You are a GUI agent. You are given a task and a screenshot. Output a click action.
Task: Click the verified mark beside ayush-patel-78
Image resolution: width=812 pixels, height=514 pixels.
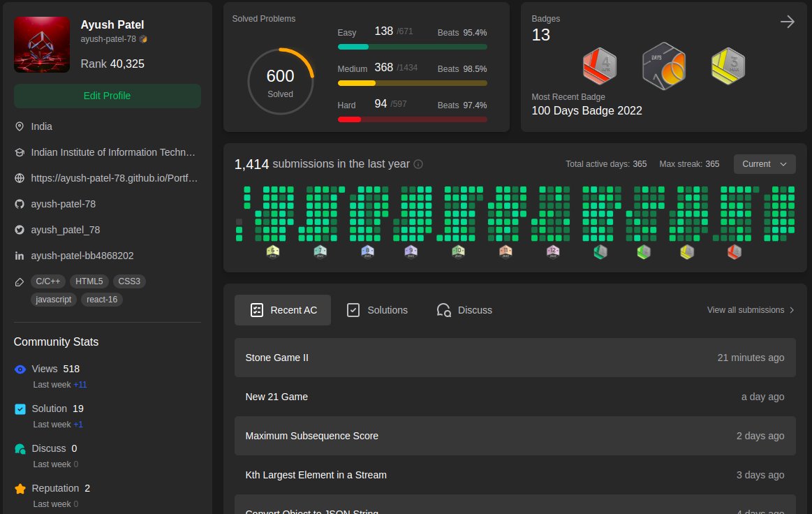click(143, 39)
